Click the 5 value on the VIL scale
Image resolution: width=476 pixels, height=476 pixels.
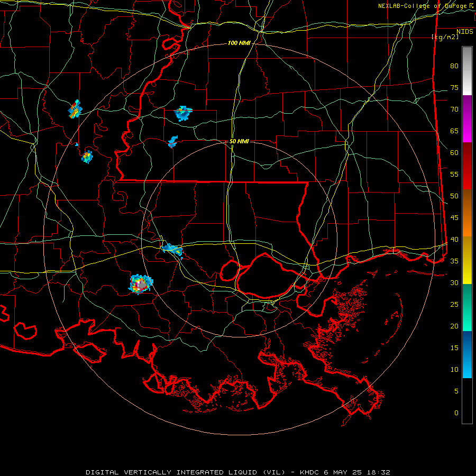click(456, 391)
